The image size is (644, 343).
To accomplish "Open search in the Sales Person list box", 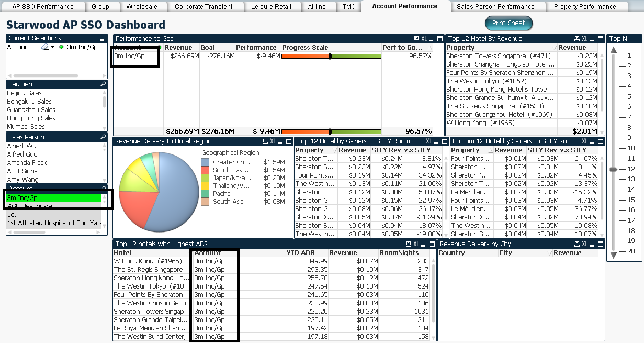I will point(103,137).
